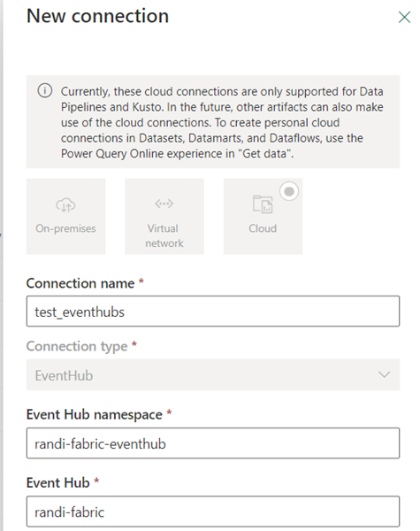Click the Connection name label
This screenshot has width=420, height=531.
point(80,283)
